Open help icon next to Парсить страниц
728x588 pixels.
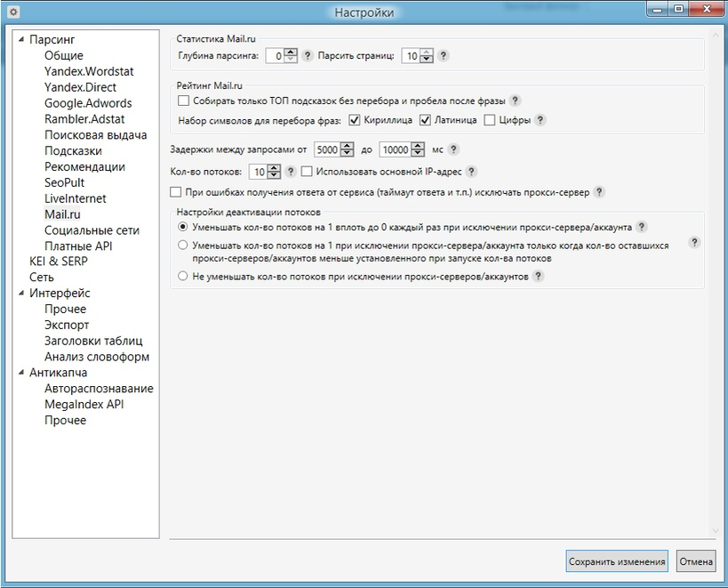[444, 56]
